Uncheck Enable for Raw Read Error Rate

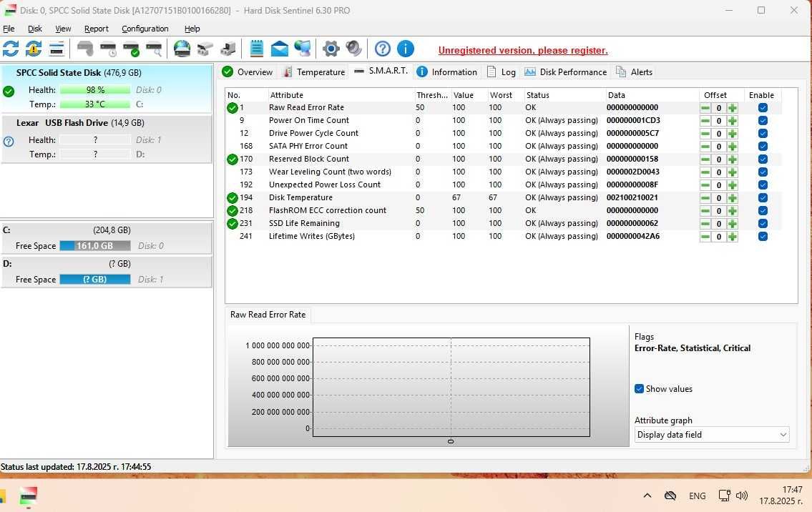tap(763, 108)
